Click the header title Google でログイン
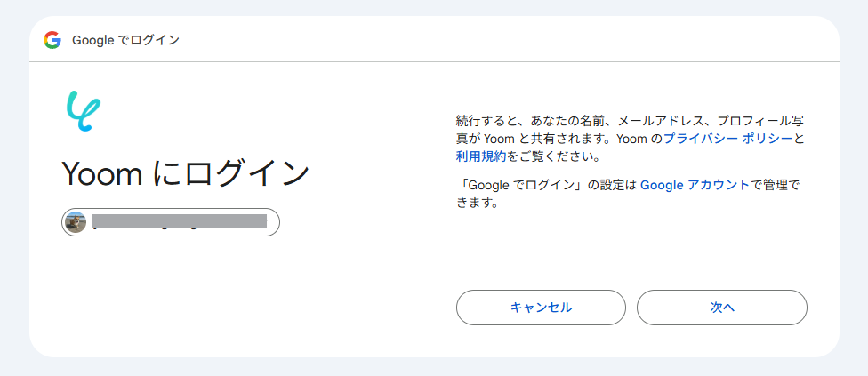Screen dimensions: 868x376 (125, 40)
